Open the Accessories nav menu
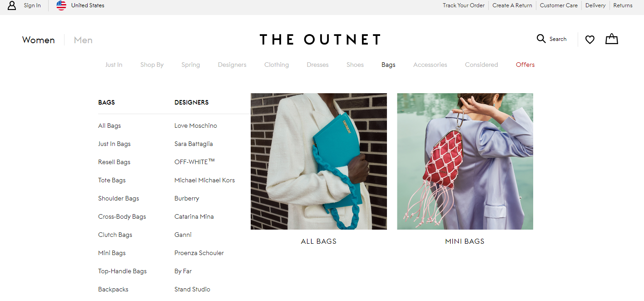The width and height of the screenshot is (644, 301). (430, 65)
